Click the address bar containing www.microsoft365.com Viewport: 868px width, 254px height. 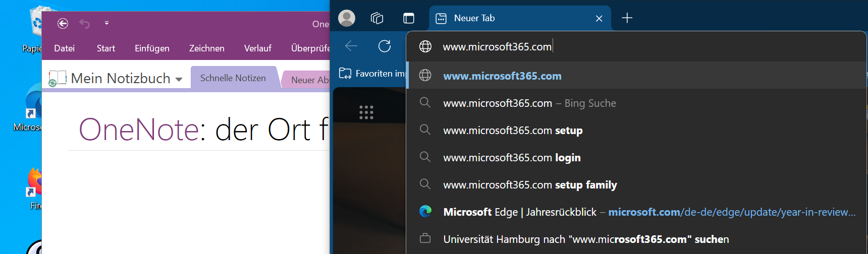pyautogui.click(x=636, y=46)
